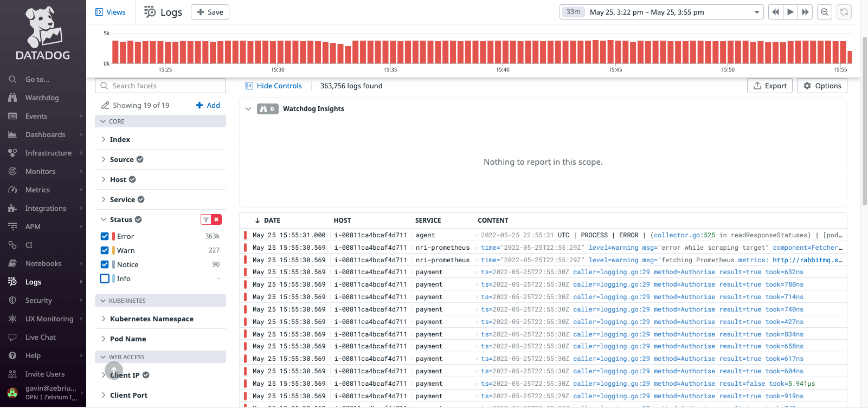Click the Export button
The height and width of the screenshot is (408, 868).
[770, 86]
